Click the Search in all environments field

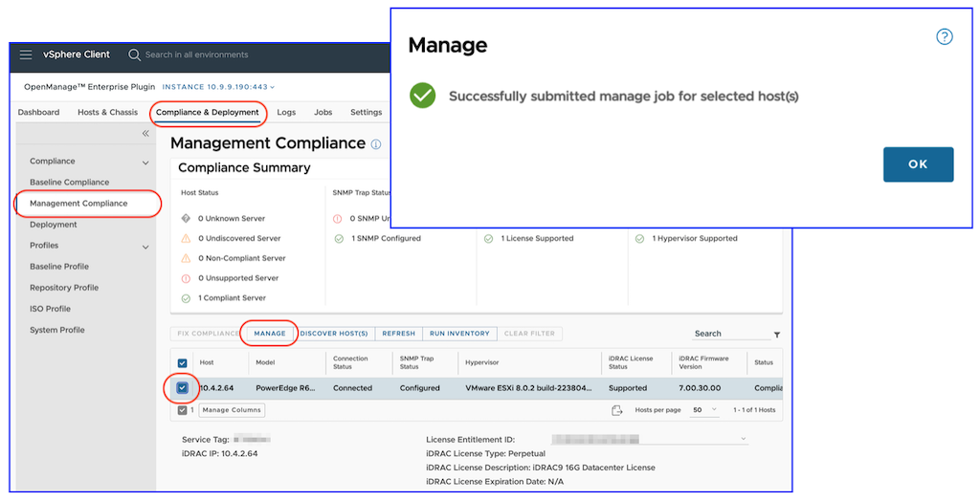point(197,54)
